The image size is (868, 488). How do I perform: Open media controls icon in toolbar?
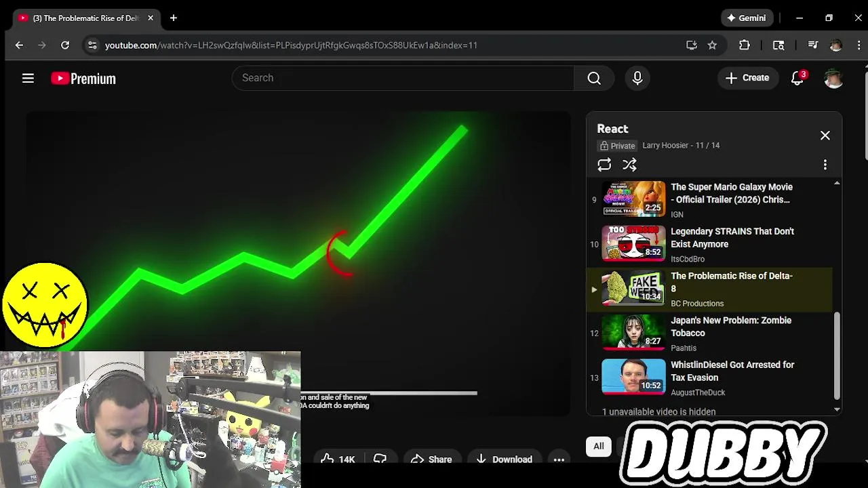coord(813,45)
